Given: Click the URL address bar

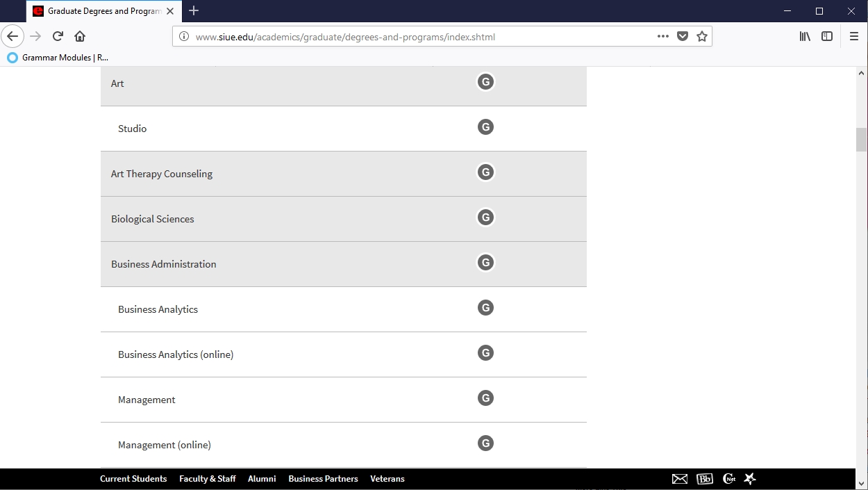Looking at the screenshot, I should pyautogui.click(x=417, y=37).
